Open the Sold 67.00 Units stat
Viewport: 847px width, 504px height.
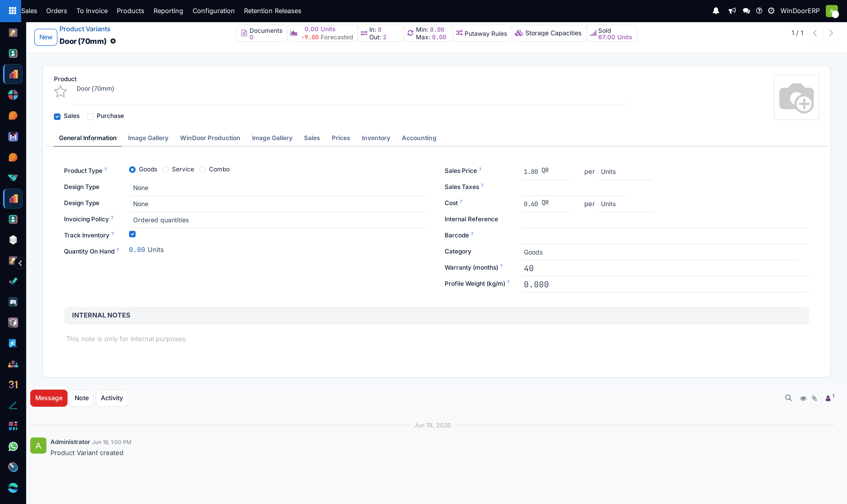pyautogui.click(x=612, y=33)
